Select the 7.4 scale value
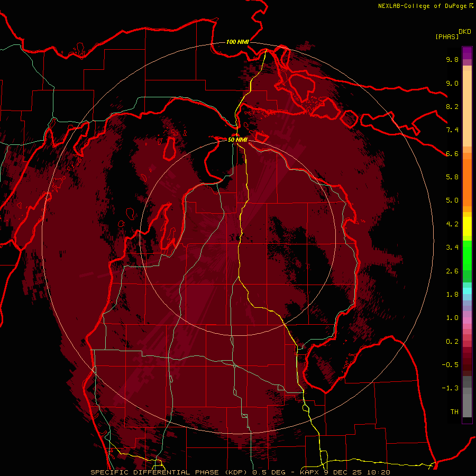The image size is (476, 476). (452, 130)
